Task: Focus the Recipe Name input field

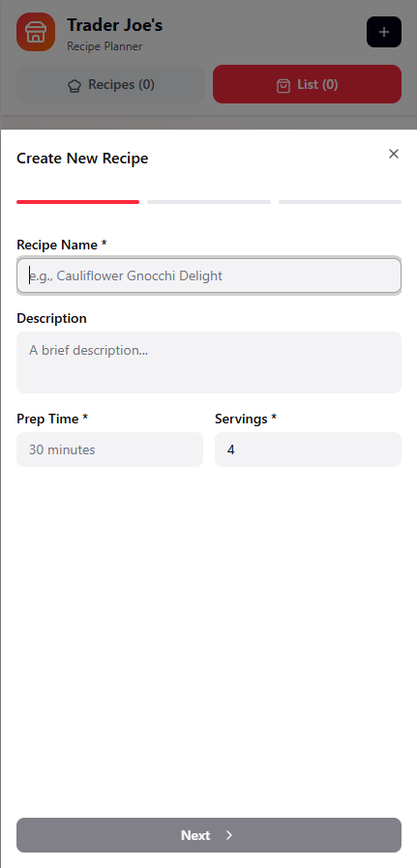Action: (209, 275)
